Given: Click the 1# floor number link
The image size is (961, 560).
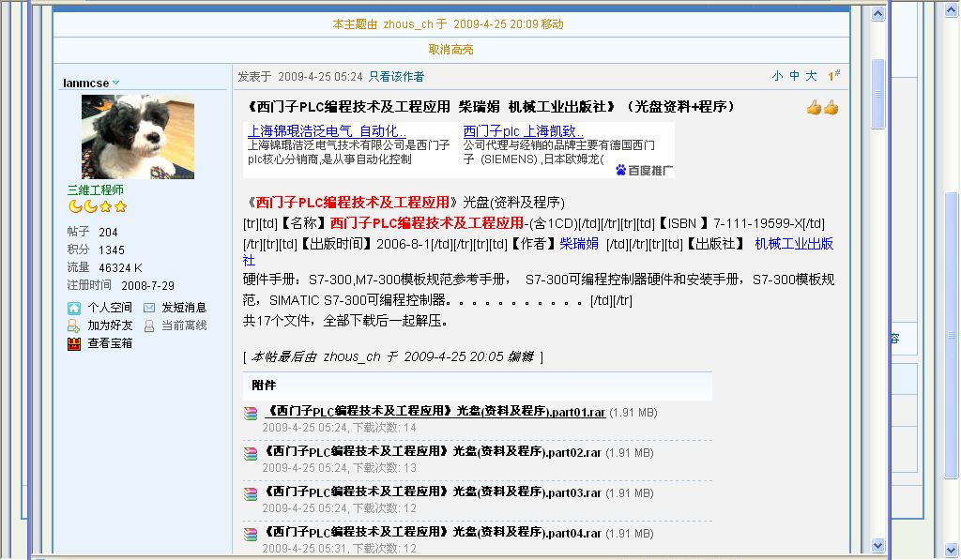Looking at the screenshot, I should (833, 75).
